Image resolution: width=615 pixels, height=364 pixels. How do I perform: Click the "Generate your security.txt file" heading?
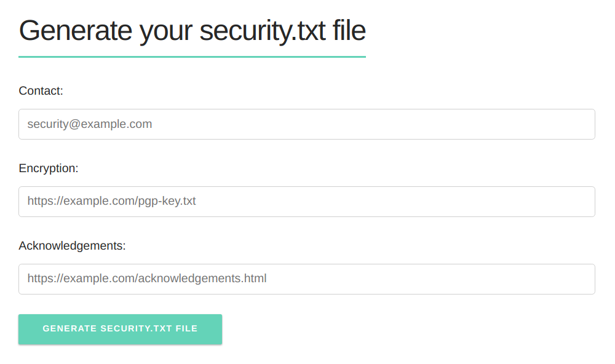pyautogui.click(x=192, y=31)
